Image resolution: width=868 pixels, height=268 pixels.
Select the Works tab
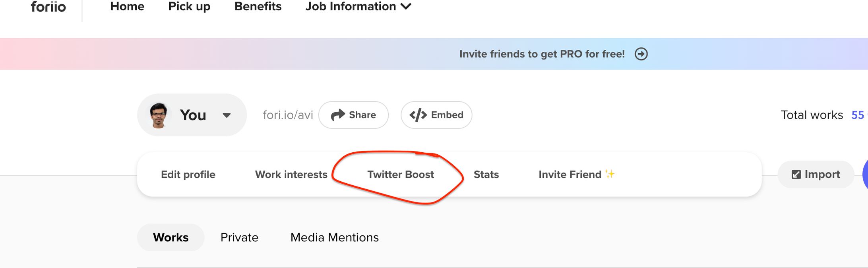point(170,237)
